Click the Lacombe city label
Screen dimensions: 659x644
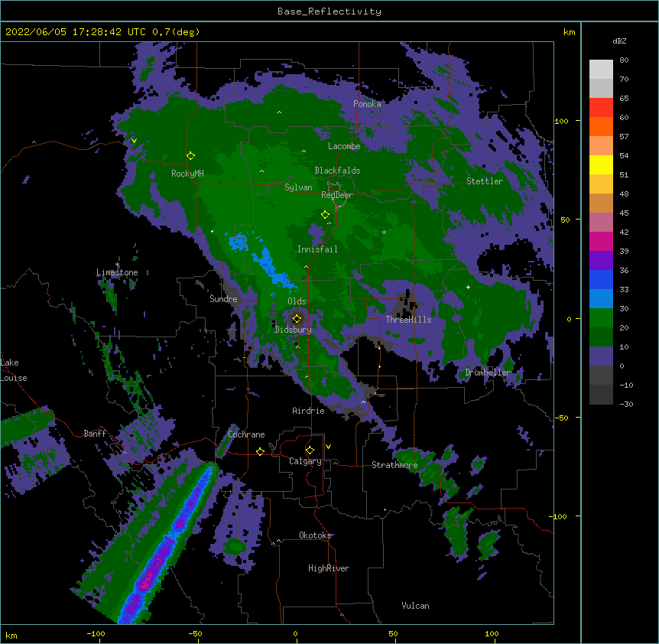(344, 146)
